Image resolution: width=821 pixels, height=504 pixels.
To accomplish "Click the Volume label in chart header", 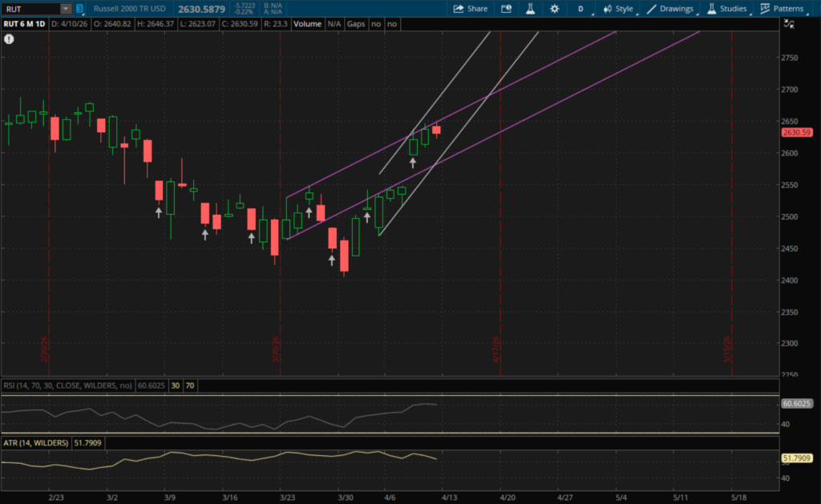I will point(306,24).
